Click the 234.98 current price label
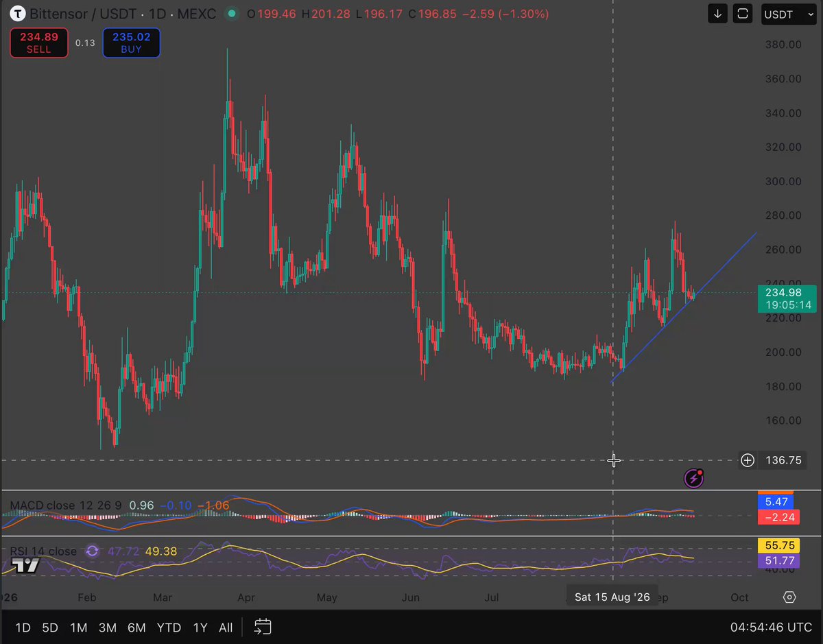823x644 pixels. pos(787,298)
